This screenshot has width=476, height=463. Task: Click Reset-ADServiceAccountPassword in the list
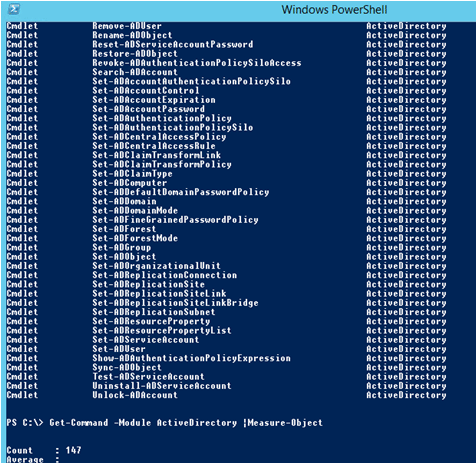173,44
